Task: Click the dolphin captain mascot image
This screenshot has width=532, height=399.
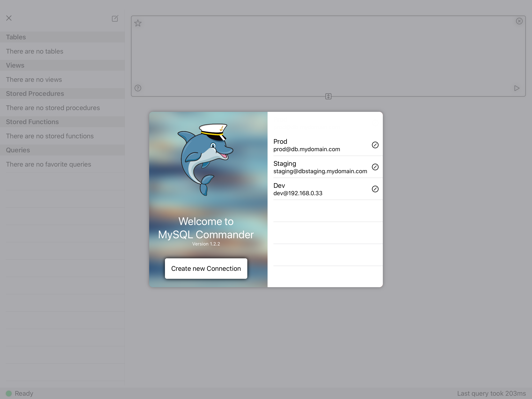Action: pos(205,160)
